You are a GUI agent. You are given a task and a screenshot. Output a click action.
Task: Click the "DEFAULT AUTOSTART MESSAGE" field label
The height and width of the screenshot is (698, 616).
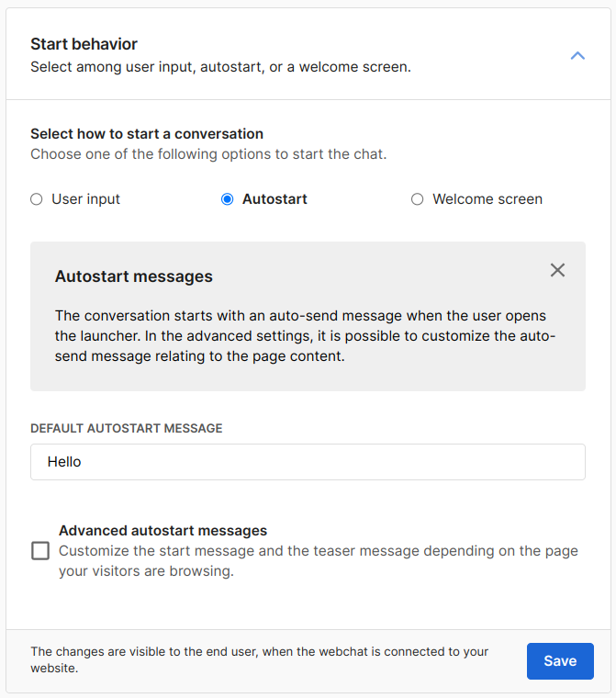click(x=127, y=428)
